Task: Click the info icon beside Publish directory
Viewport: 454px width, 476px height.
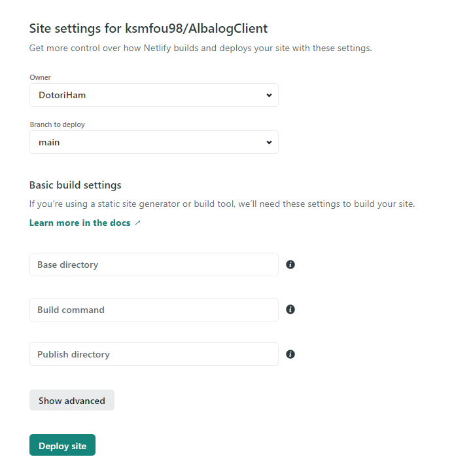Action: (x=290, y=354)
